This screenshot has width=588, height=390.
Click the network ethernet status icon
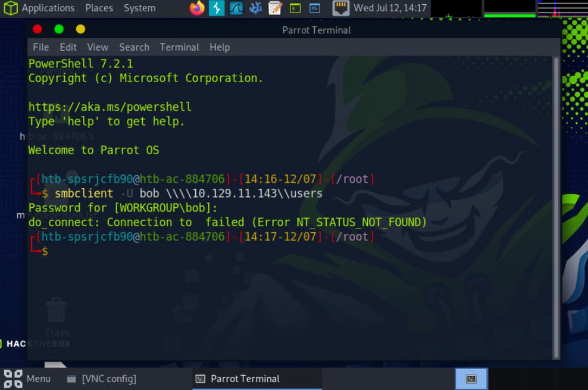click(x=340, y=8)
